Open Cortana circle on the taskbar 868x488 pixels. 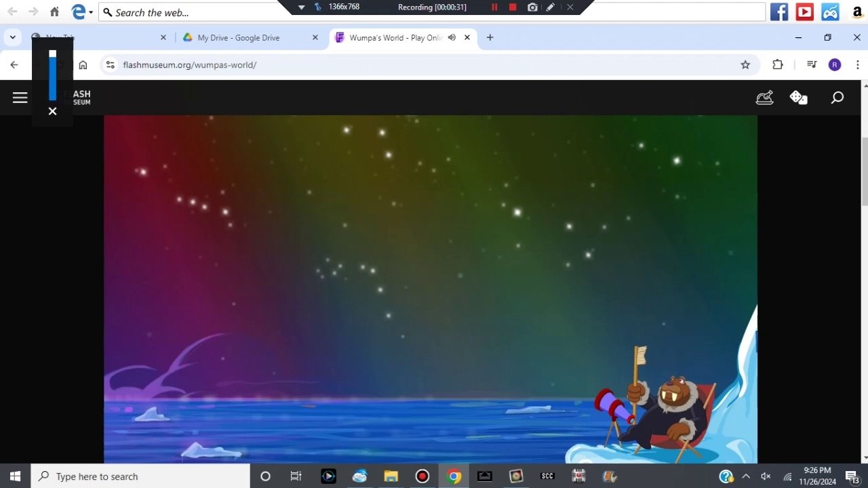[265, 476]
